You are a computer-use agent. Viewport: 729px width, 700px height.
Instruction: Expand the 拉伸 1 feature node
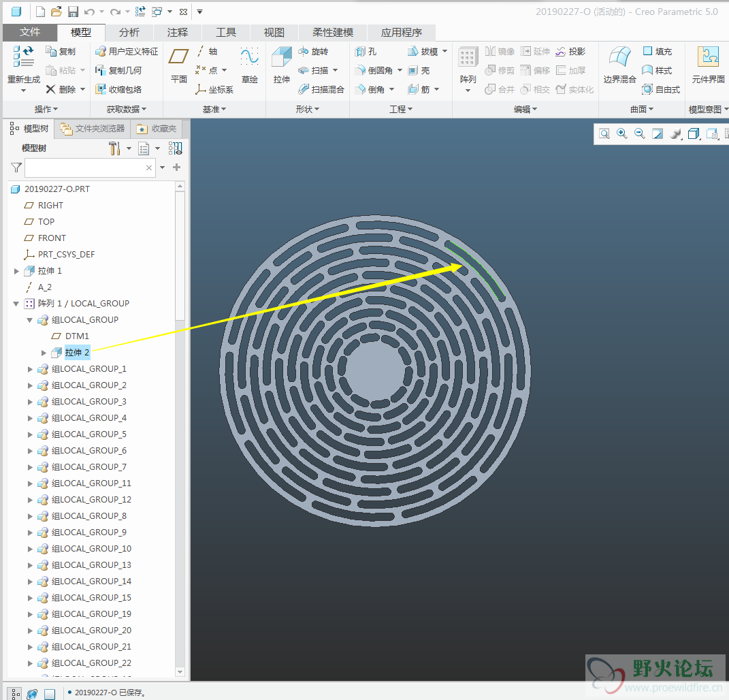coord(16,271)
